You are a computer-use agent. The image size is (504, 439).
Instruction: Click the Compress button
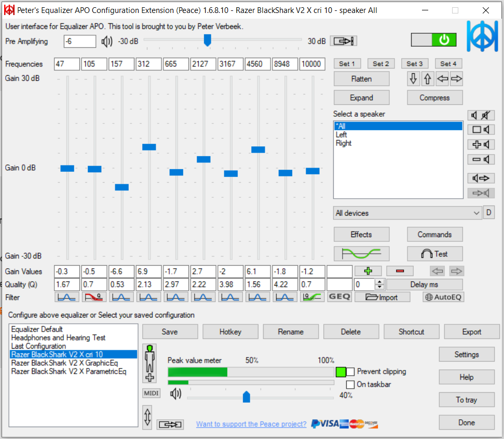point(435,98)
